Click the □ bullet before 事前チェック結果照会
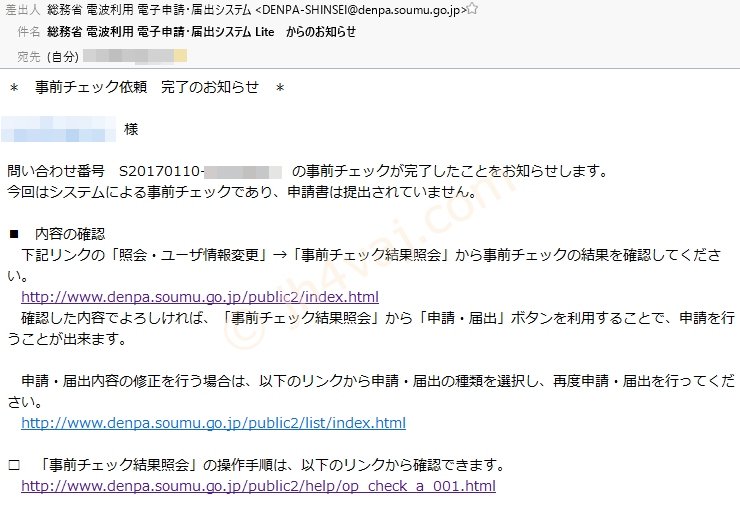 [x=14, y=465]
